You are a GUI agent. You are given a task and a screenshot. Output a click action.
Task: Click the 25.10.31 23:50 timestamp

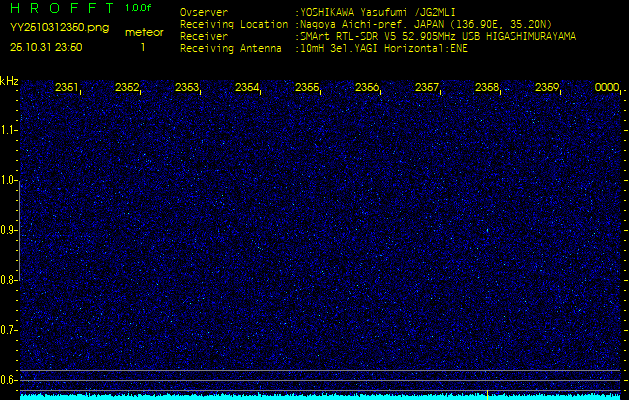coord(46,47)
